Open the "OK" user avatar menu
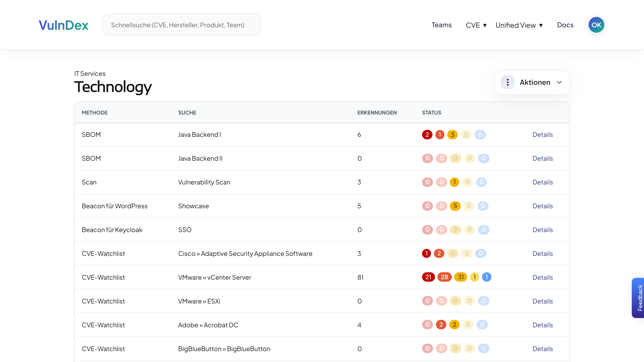Screen dimensions: 644x362 (596, 25)
